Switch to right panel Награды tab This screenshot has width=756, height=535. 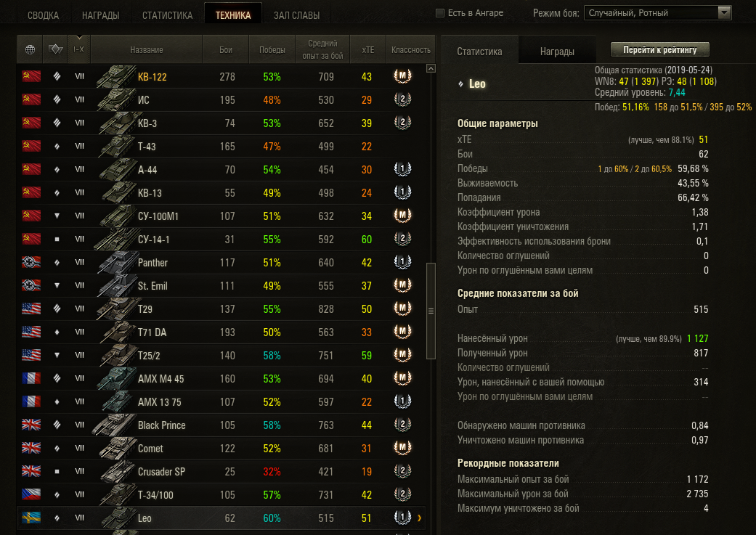[557, 52]
